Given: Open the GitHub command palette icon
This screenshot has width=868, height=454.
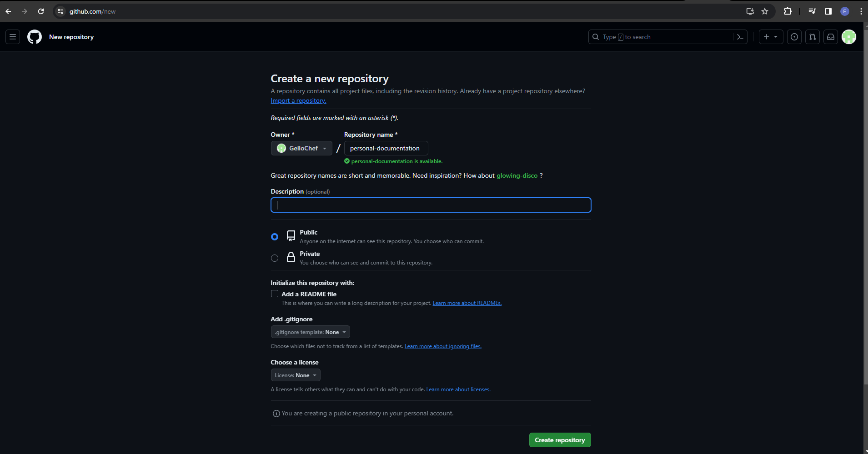Looking at the screenshot, I should click(741, 37).
